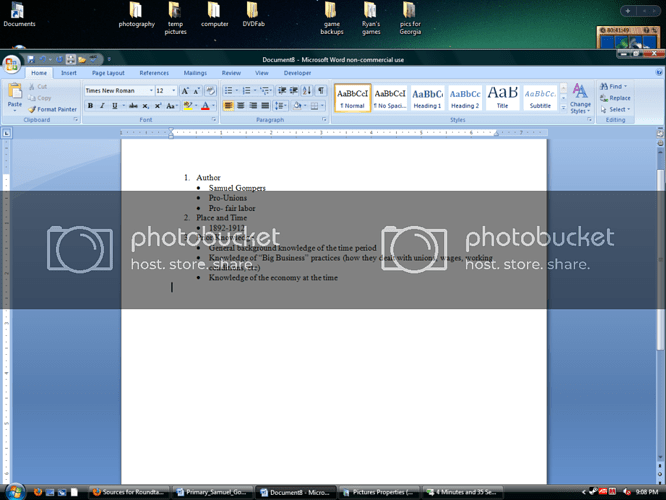Viewport: 666px width, 500px height.
Task: Switch to the Insert ribbon tab
Action: pyautogui.click(x=69, y=73)
